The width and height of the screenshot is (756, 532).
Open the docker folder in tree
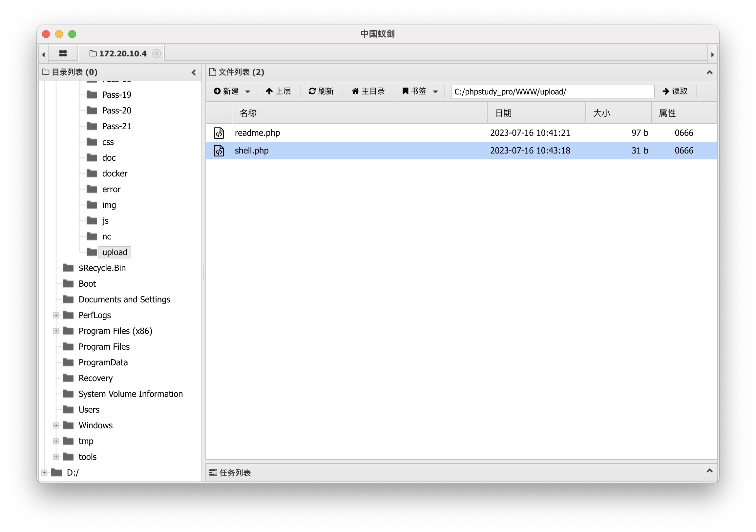[x=114, y=174]
